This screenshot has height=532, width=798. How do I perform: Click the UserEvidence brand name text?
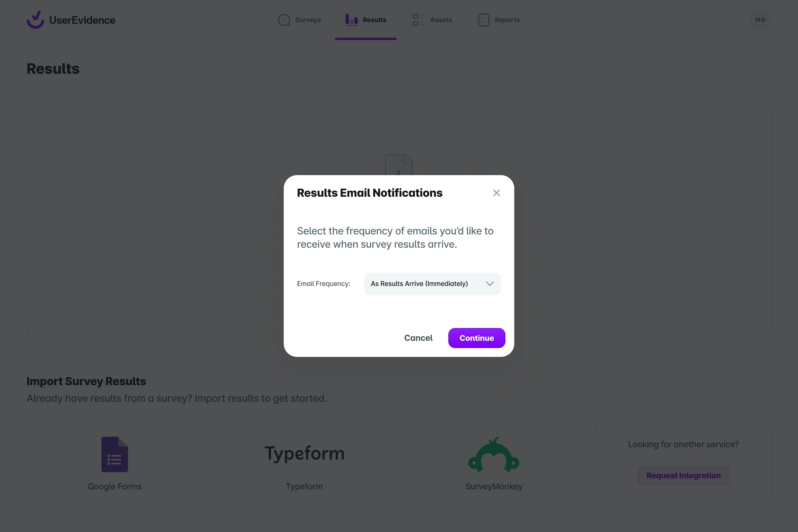point(82,20)
